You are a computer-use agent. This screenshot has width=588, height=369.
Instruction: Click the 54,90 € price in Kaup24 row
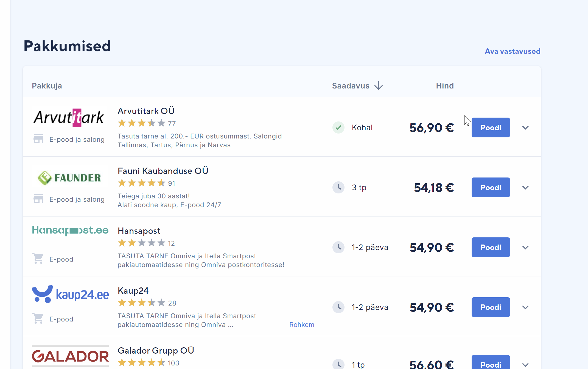pyautogui.click(x=432, y=307)
